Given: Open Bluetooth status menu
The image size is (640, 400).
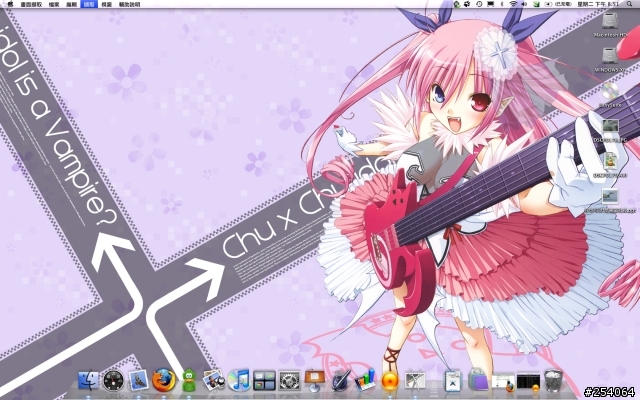Looking at the screenshot, I should pos(502,4).
